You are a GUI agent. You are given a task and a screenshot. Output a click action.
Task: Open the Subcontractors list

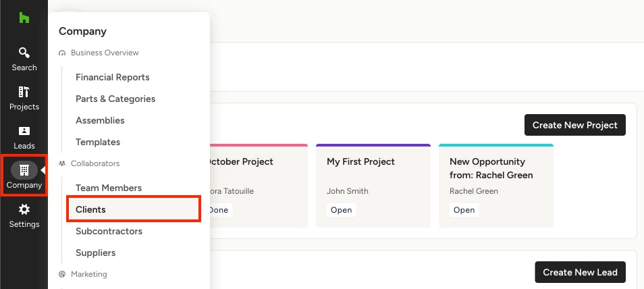point(109,232)
